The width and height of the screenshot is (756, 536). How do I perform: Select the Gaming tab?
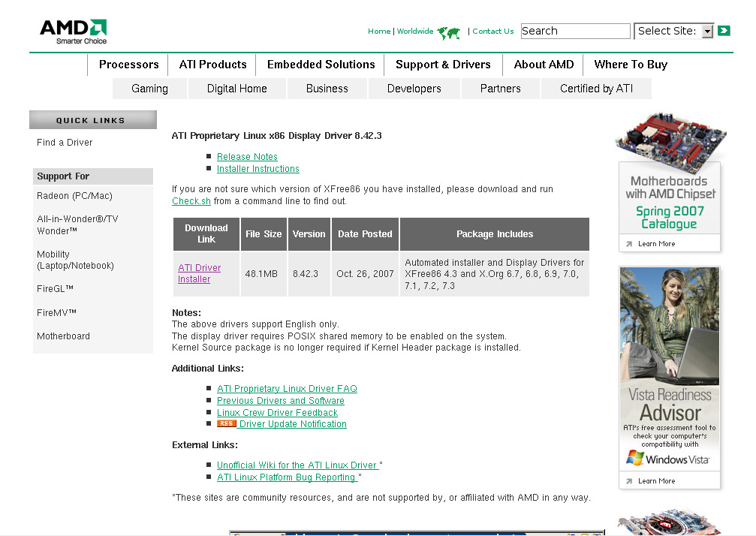(x=149, y=89)
